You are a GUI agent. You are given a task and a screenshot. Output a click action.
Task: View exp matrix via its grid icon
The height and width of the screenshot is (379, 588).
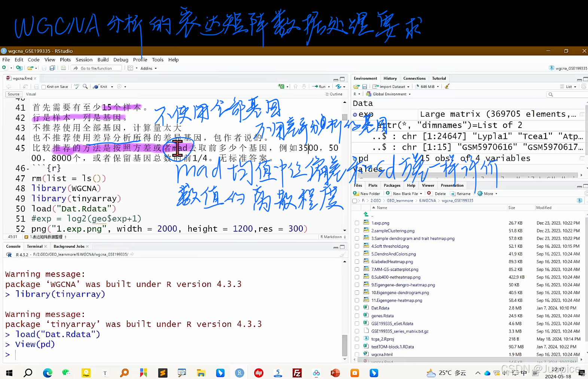point(582,114)
